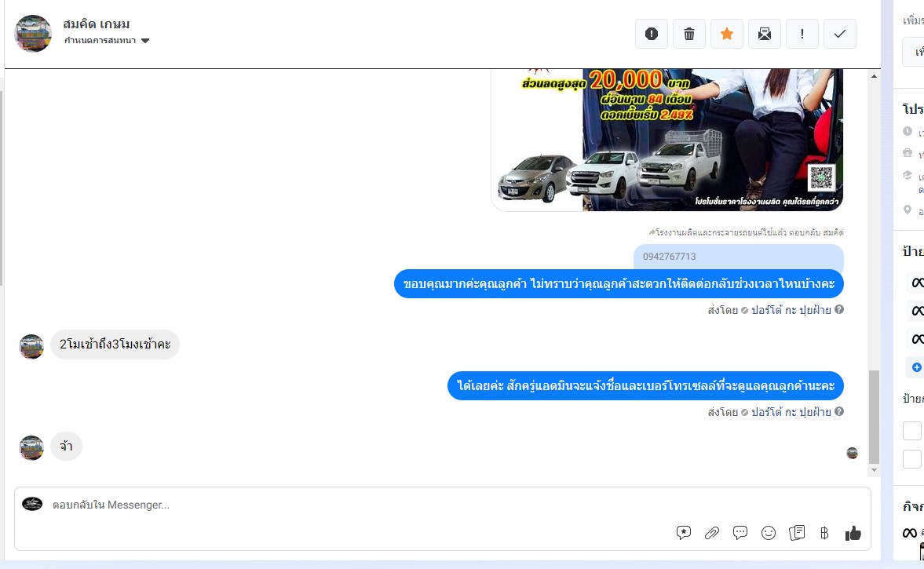
Task: Click the chat vertical scrollbar thumb
Action: pyautogui.click(x=874, y=417)
